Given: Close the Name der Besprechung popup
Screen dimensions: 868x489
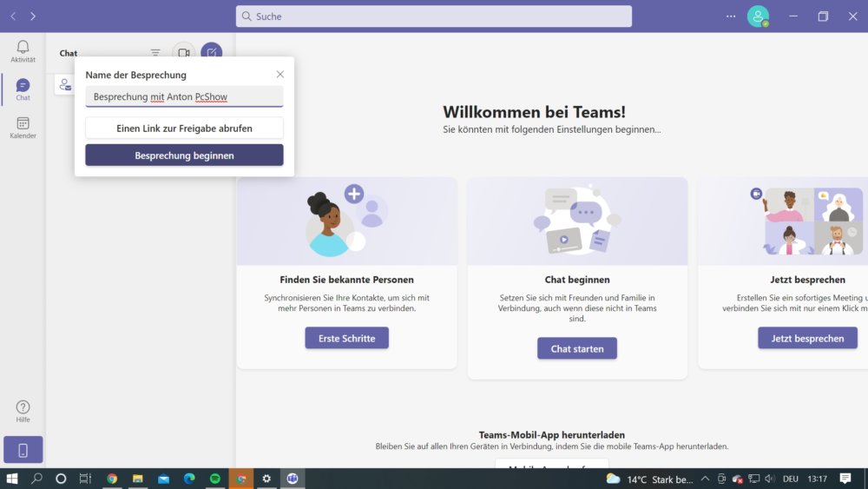Looking at the screenshot, I should pyautogui.click(x=280, y=74).
